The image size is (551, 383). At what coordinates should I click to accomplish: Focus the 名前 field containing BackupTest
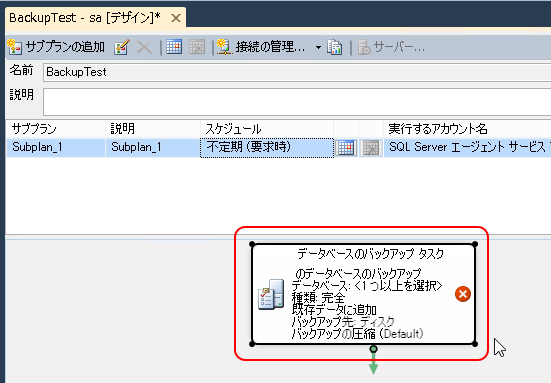coord(297,72)
